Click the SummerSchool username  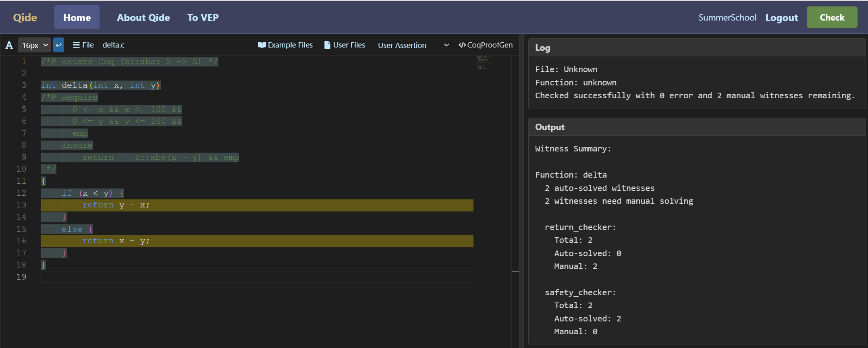click(x=727, y=18)
